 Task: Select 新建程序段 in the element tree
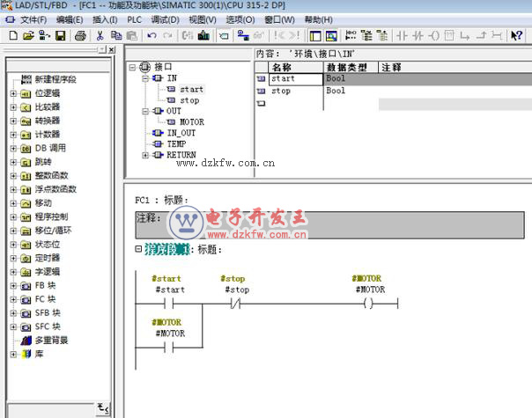(x=55, y=79)
